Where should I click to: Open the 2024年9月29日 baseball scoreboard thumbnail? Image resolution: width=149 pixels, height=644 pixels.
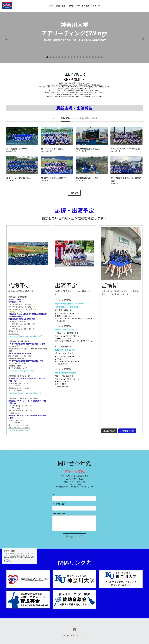coord(92,136)
